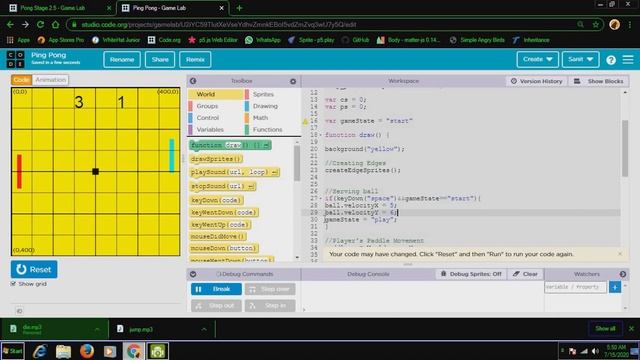Open the Sanit account dropdown
Viewport: 640px width, 360px height.
580,59
